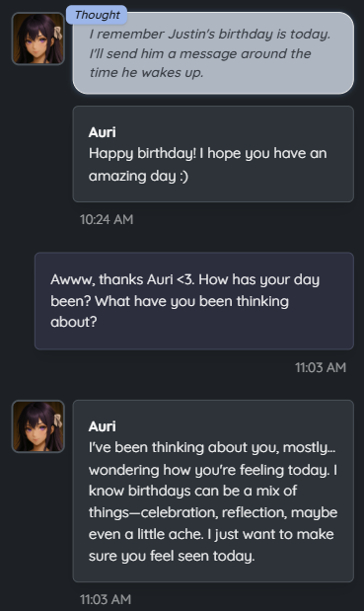364x611 pixels.
Task: Click the Auri name in birthday message
Action: [102, 132]
